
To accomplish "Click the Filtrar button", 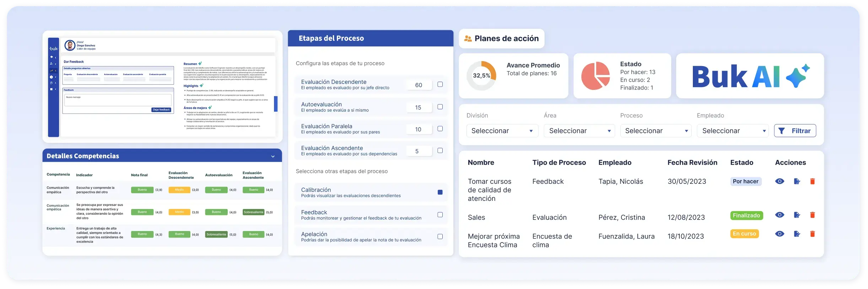I will tap(795, 130).
